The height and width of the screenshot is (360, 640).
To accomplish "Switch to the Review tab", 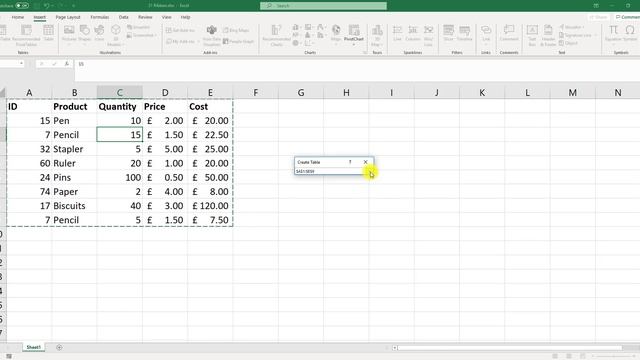I will click(145, 17).
